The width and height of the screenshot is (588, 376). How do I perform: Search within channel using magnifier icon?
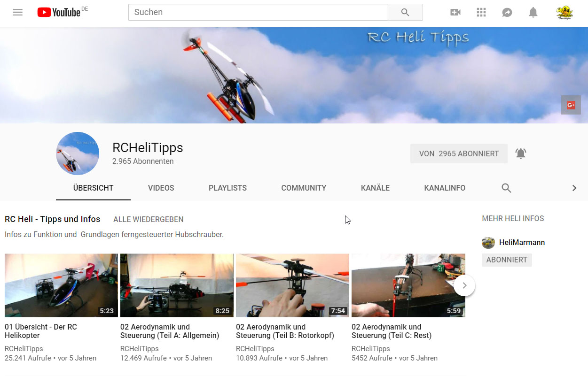(x=506, y=188)
